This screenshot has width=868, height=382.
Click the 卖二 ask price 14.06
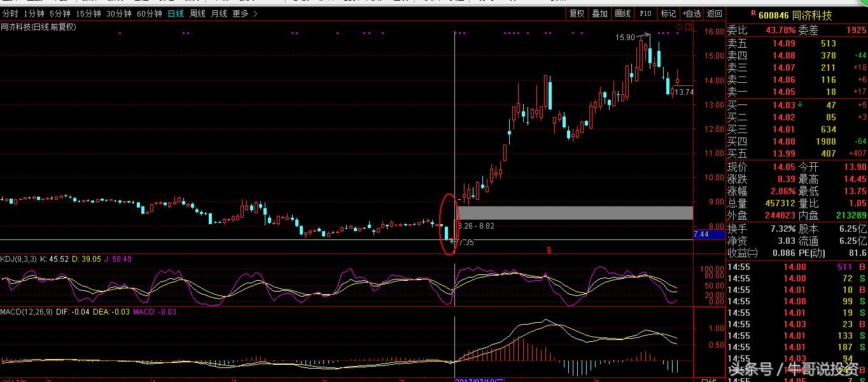click(x=784, y=80)
